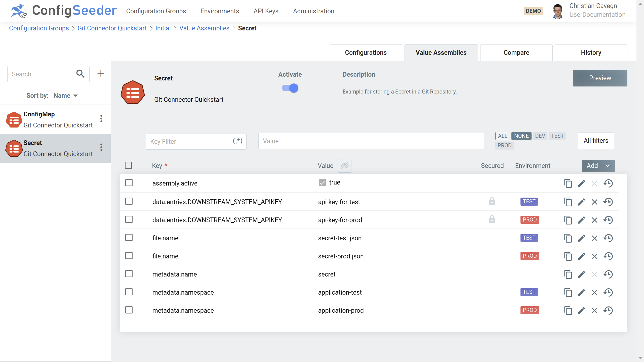644x362 pixels.
Task: Open the Environments menu
Action: point(220,11)
